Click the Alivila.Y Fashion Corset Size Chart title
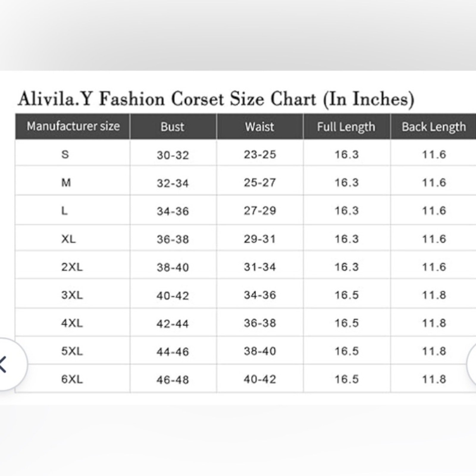The height and width of the screenshot is (476, 476). click(216, 99)
